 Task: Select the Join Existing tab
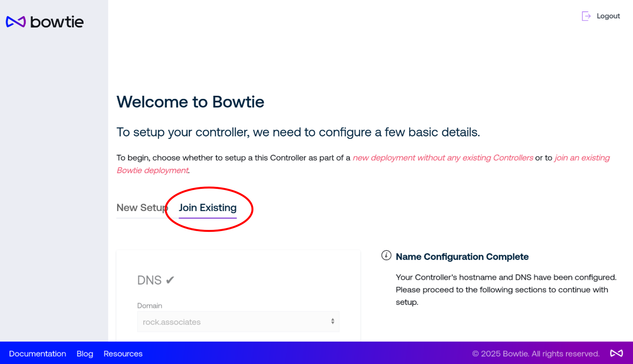[208, 208]
